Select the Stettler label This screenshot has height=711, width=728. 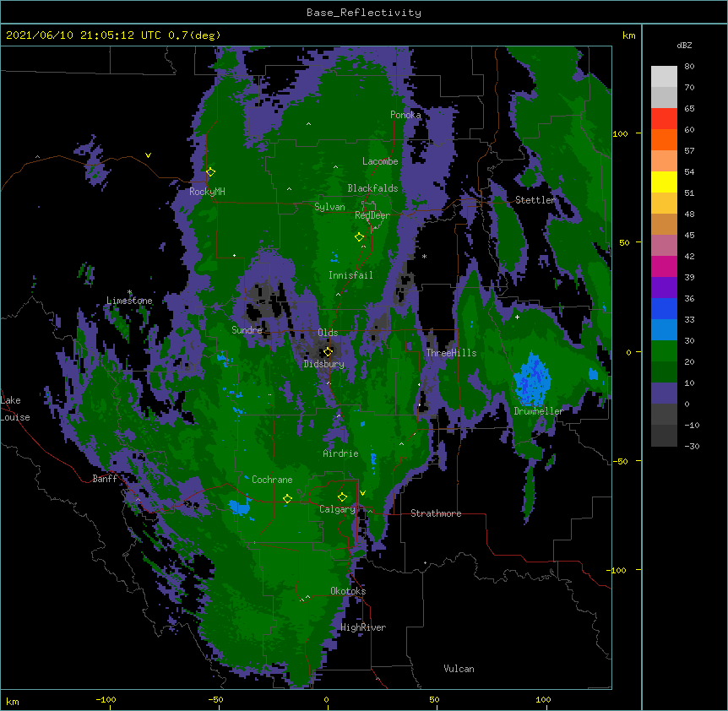tap(535, 200)
